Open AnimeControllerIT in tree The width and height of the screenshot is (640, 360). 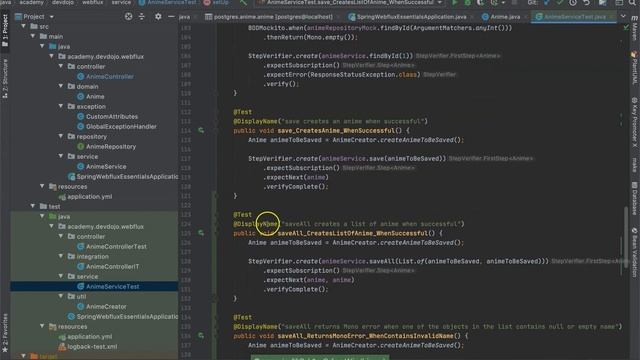[x=108, y=267]
